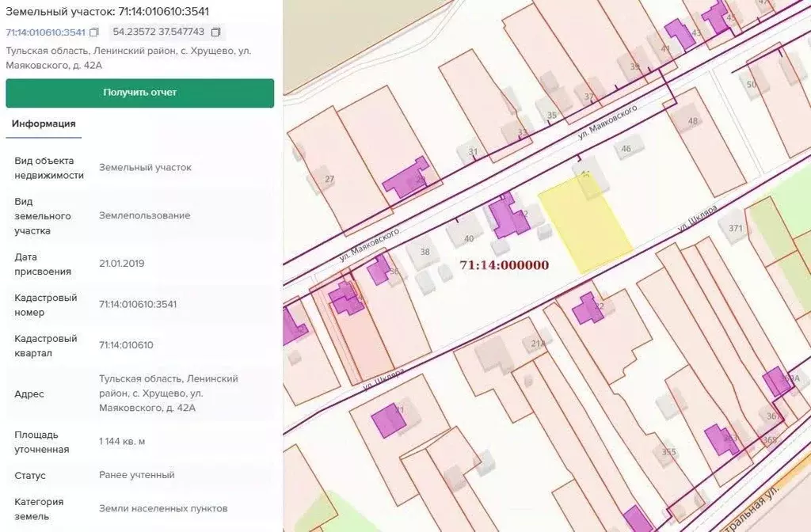
Task: Copy cadastral number 71:14:010610:3541 using copy icon
Action: pos(94,32)
